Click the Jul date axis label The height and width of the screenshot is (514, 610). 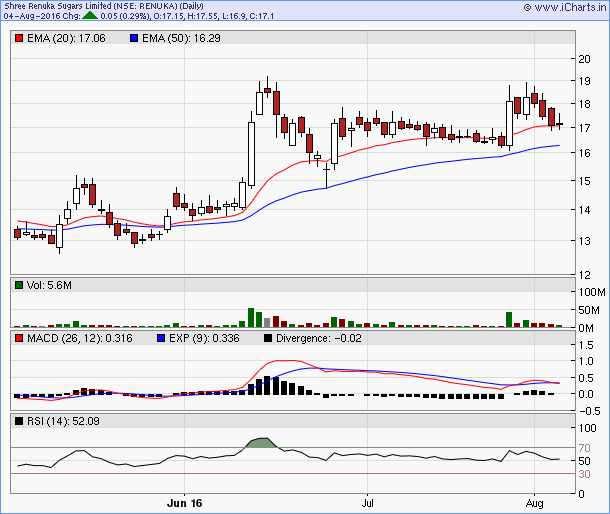coord(368,503)
